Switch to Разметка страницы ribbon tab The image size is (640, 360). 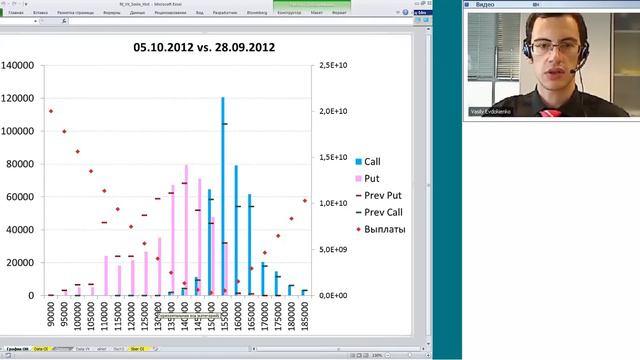click(x=76, y=13)
